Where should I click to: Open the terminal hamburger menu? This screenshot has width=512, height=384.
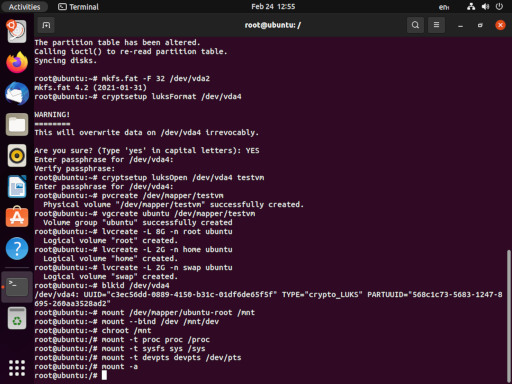436,25
